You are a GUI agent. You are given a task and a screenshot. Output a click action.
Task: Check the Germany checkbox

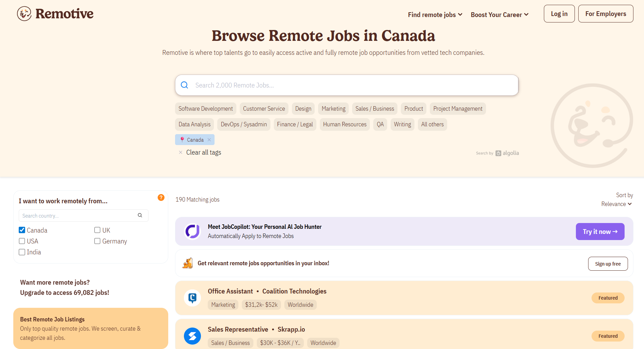pyautogui.click(x=97, y=241)
